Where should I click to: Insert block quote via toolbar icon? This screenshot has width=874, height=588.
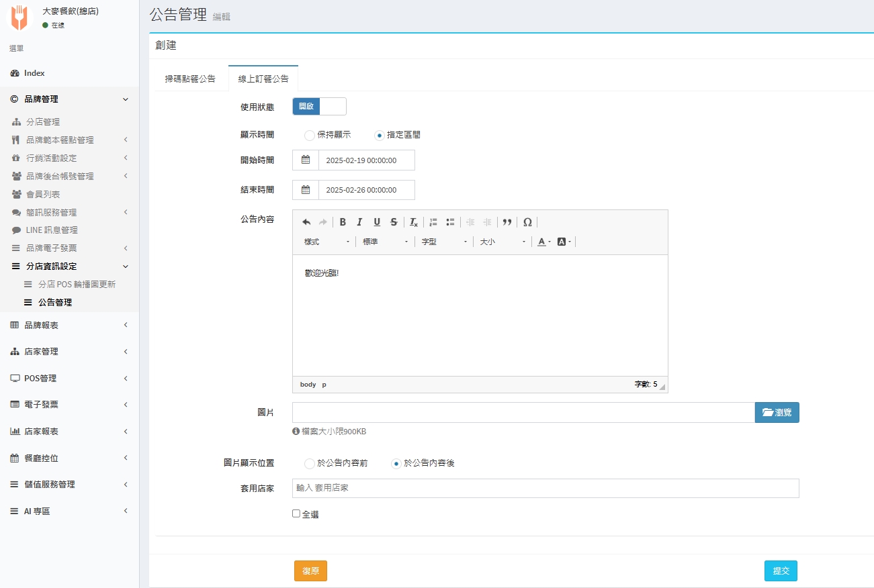507,222
